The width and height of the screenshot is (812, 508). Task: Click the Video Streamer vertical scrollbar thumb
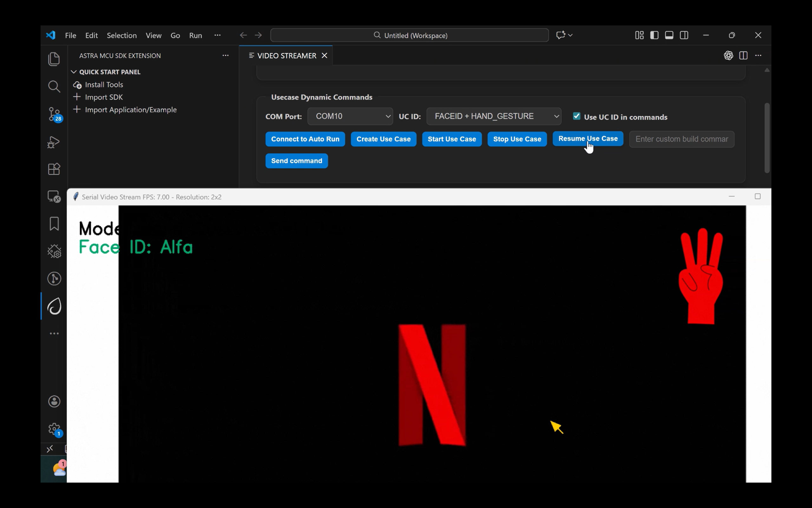(x=767, y=138)
